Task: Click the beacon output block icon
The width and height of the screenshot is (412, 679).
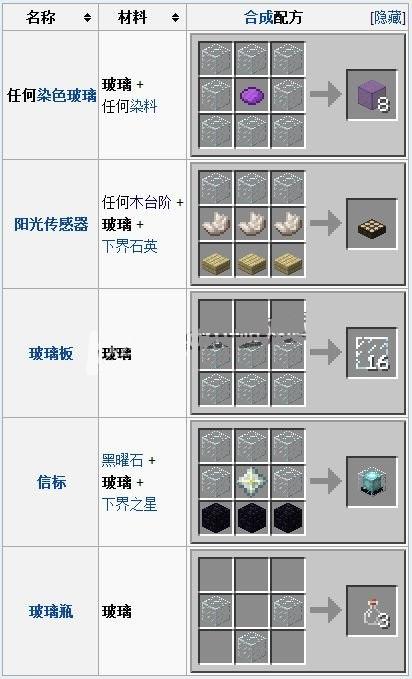Action: 372,482
